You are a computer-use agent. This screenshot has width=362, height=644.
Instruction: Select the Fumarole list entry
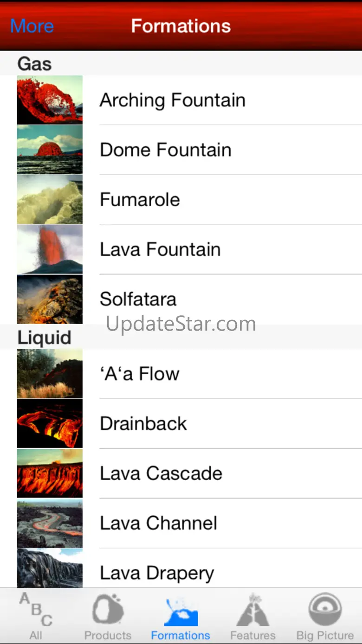point(181,200)
